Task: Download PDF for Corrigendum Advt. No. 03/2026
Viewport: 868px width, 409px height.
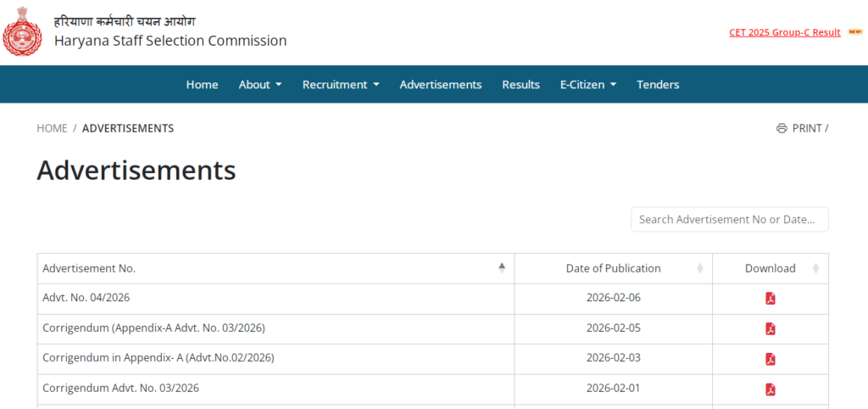Action: click(771, 389)
